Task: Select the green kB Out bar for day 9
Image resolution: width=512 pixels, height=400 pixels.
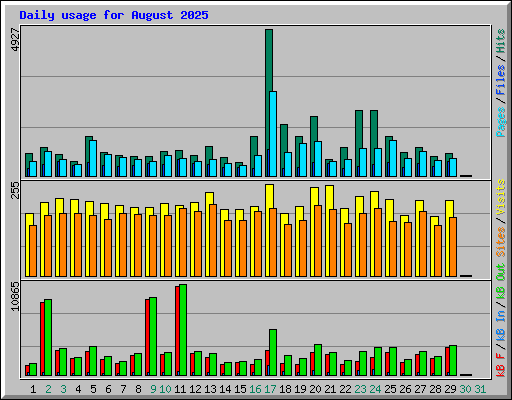Action: tap(153, 337)
